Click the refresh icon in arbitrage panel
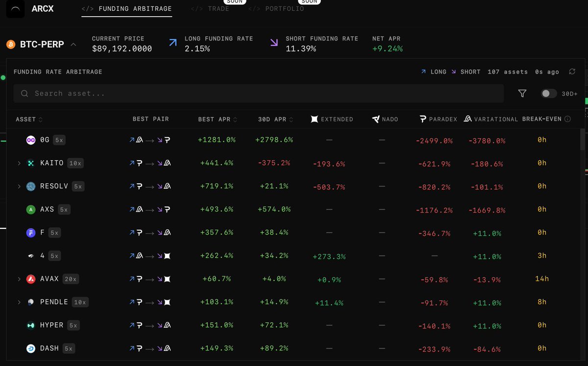 [x=572, y=72]
